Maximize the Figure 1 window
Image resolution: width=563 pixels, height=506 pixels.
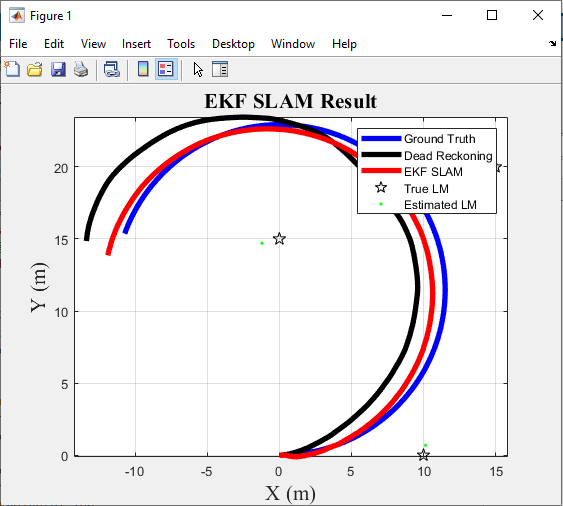pos(492,15)
